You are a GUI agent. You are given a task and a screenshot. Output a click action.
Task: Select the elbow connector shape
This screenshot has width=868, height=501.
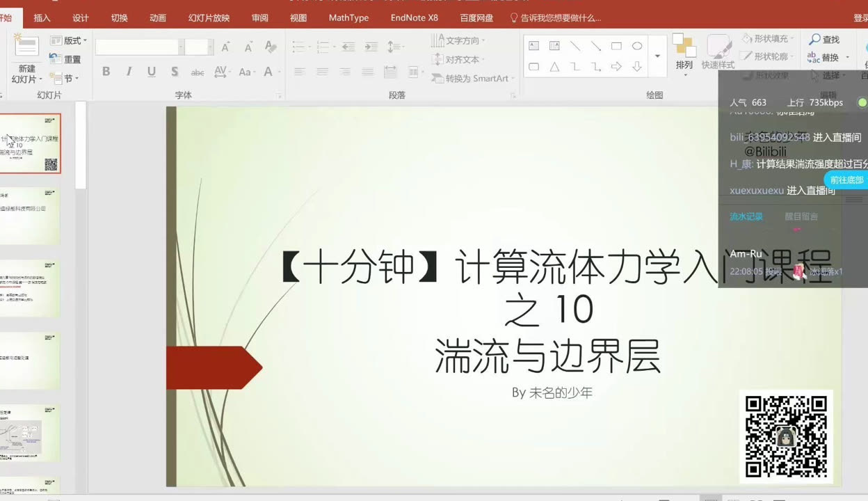point(575,67)
